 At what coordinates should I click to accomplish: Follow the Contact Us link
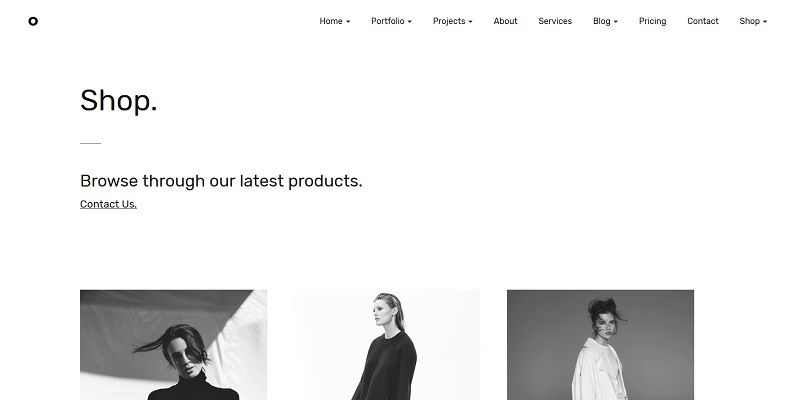[x=108, y=204]
